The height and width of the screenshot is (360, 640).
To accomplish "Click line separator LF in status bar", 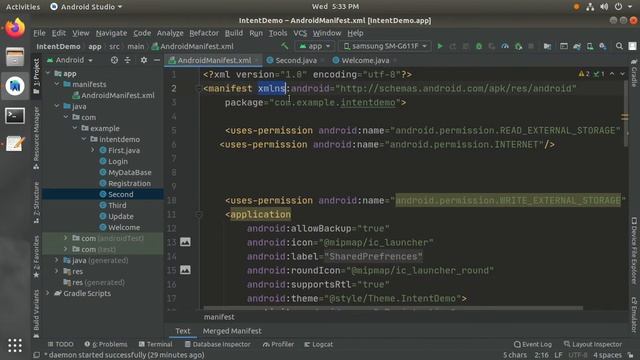I will pos(558,355).
